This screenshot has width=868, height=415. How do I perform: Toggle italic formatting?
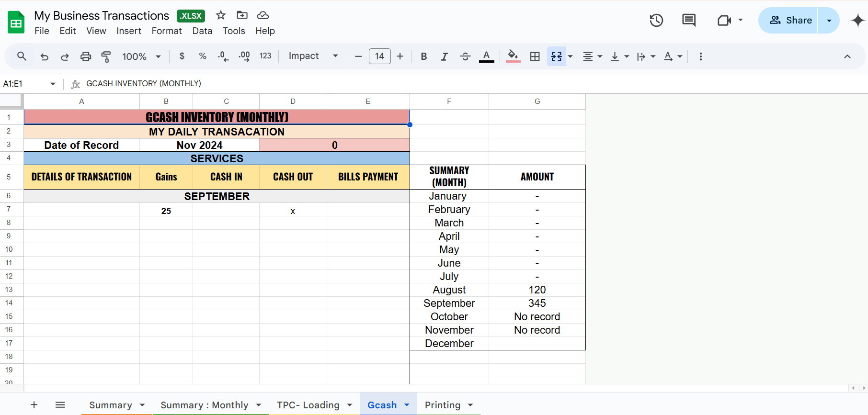[x=444, y=56]
